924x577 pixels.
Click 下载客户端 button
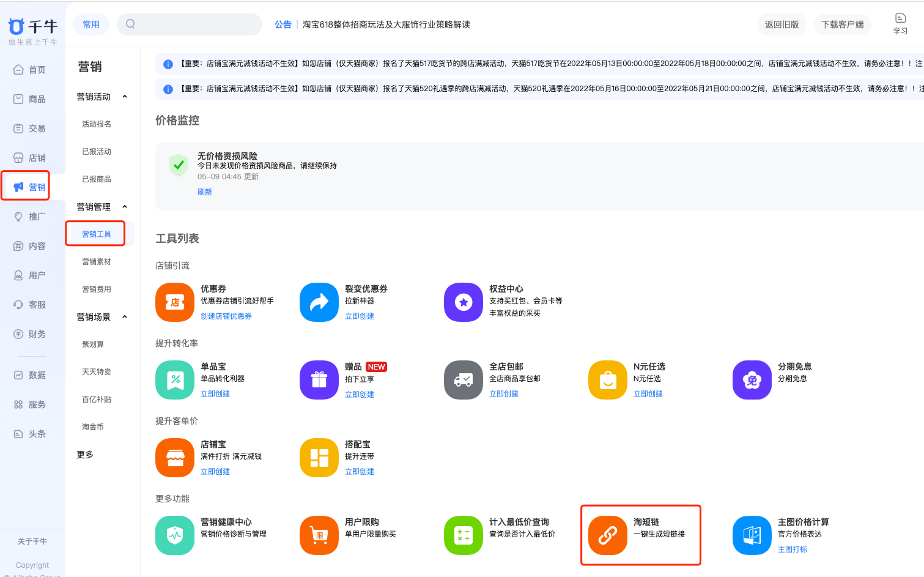coord(843,24)
